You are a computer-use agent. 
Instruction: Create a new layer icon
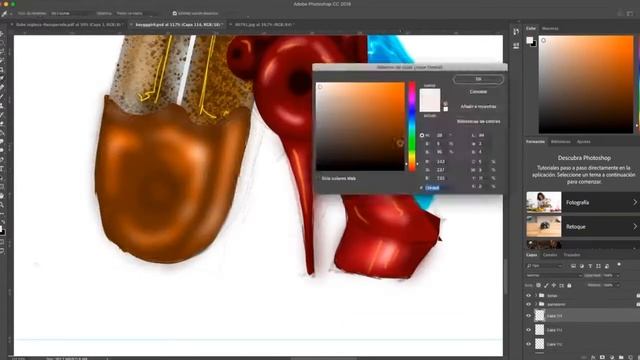631,357
